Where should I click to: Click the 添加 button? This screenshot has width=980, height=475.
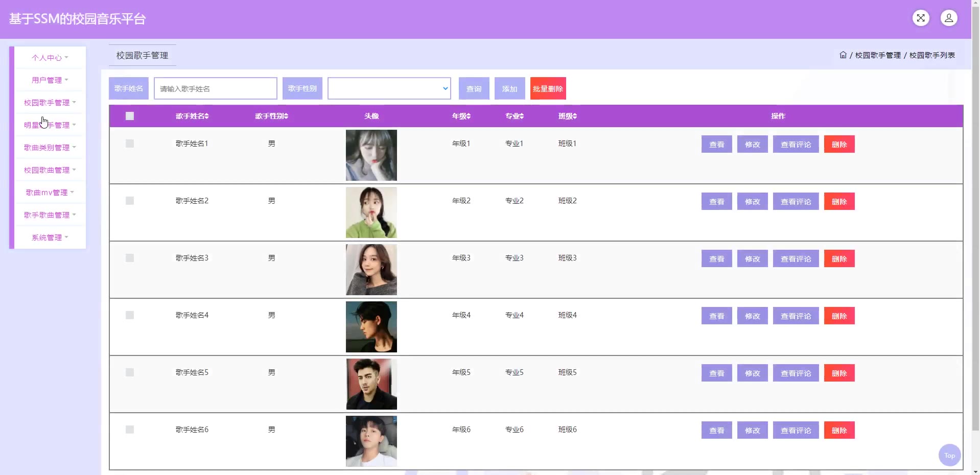click(x=510, y=88)
